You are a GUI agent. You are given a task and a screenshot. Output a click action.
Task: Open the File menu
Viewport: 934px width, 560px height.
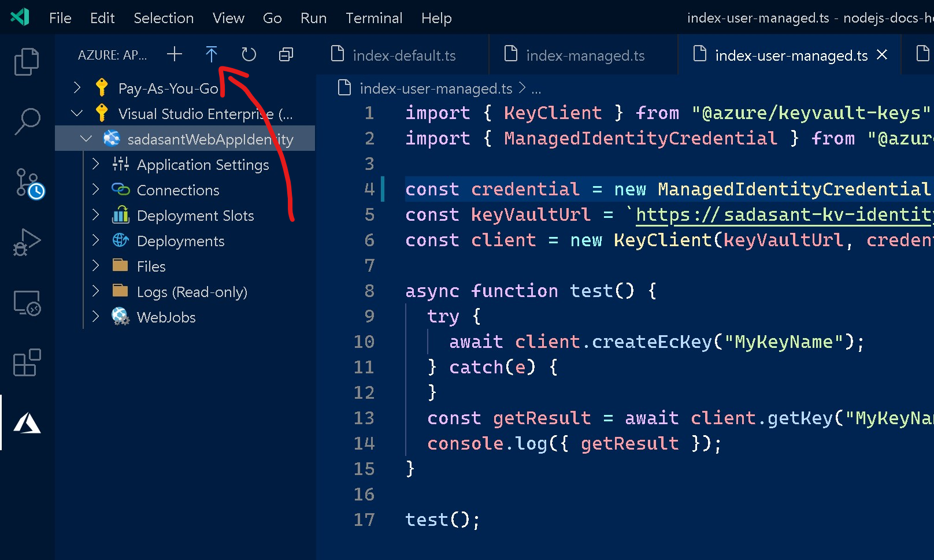pos(60,18)
